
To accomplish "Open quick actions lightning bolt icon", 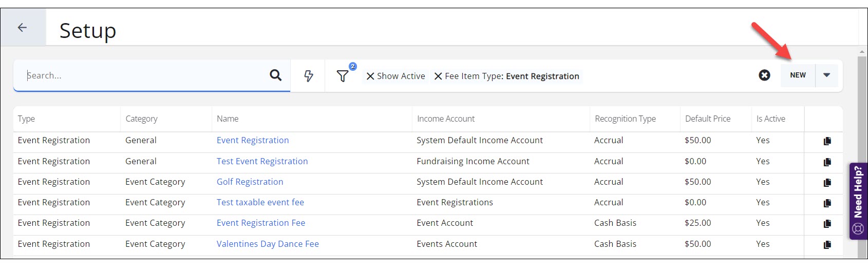I will tap(308, 76).
